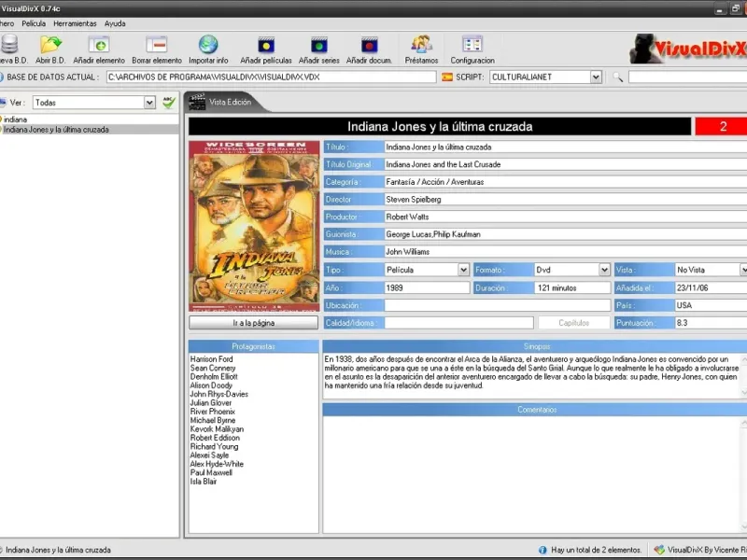Open the Préstamos toolbar icon
Viewport: 747px width, 560px height.
coord(421,44)
